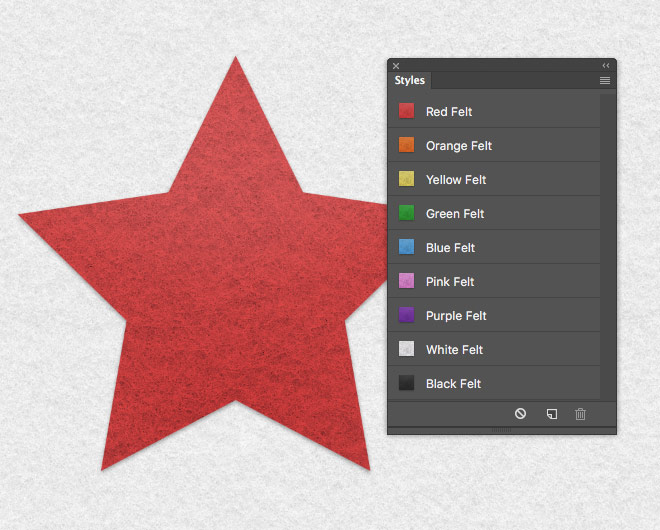Apply the style named "Blue Felt"
The image size is (660, 530).
click(x=494, y=247)
